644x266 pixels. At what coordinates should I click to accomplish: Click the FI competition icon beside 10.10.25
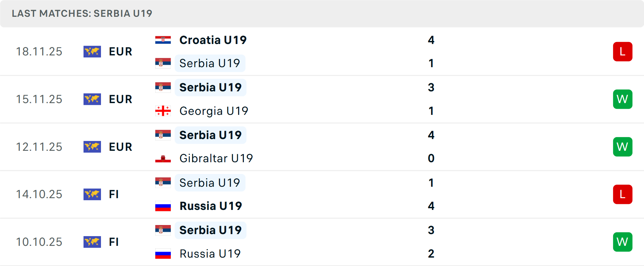(x=92, y=242)
